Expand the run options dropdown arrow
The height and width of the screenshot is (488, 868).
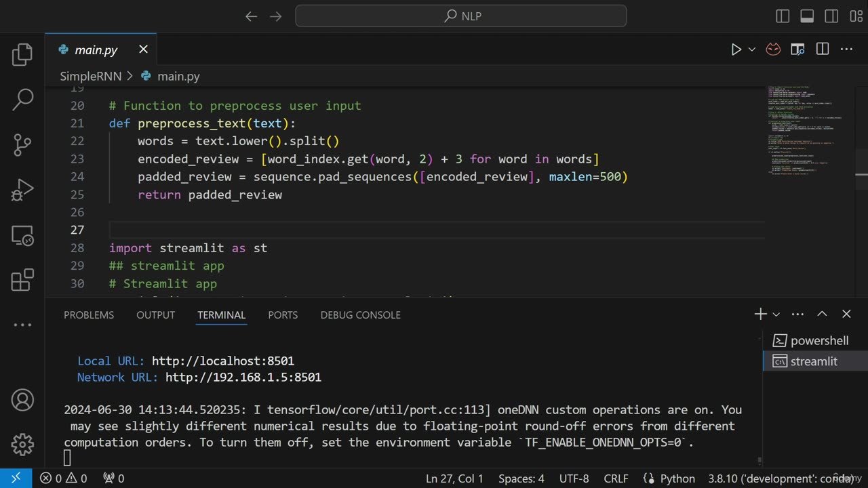click(751, 49)
